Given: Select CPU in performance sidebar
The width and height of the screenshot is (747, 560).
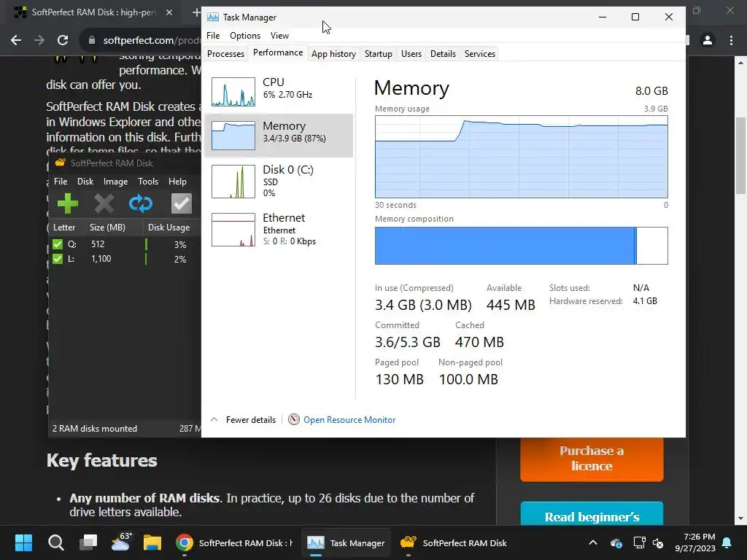Looking at the screenshot, I should click(279, 91).
